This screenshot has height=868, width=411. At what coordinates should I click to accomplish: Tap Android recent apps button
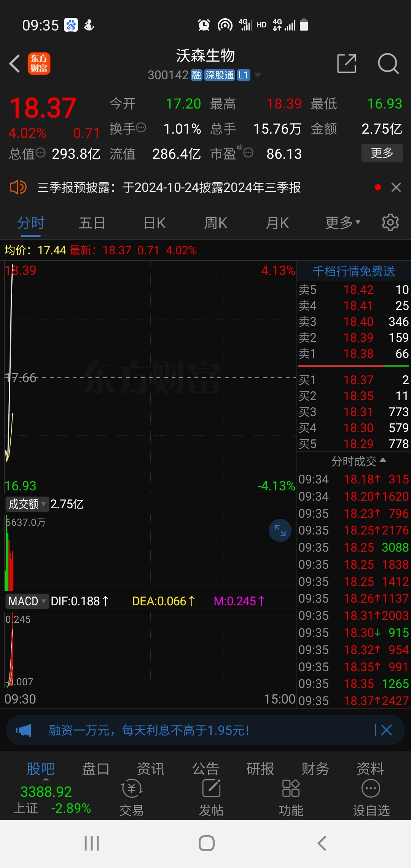tap(92, 843)
